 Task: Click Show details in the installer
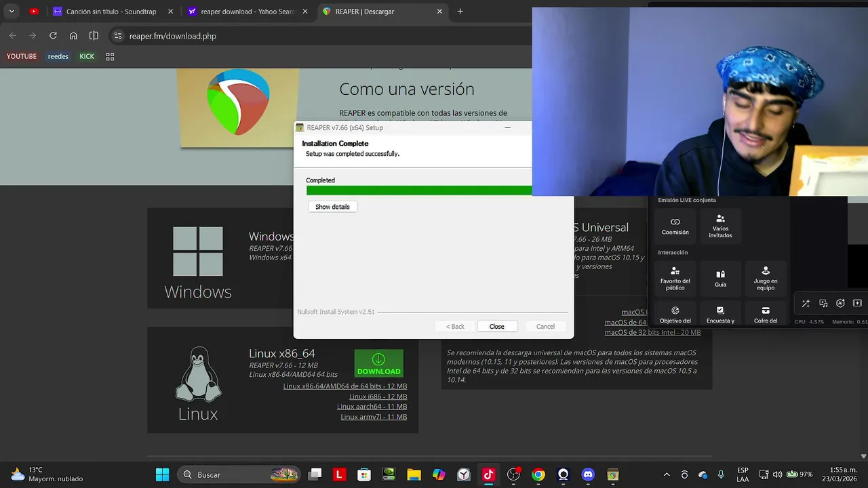pyautogui.click(x=332, y=207)
